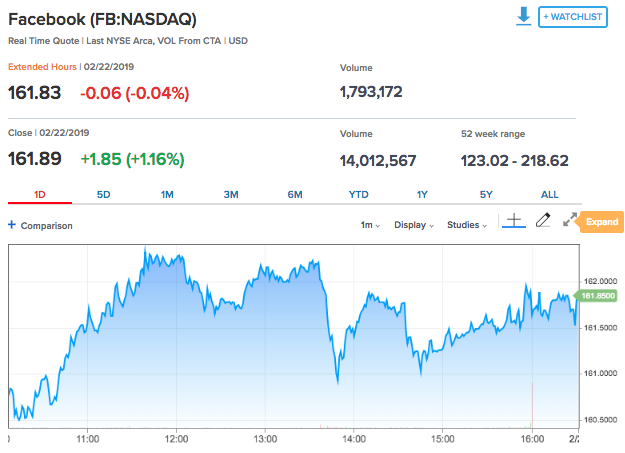Screen dimensions: 625x453
Task: Select the 1M range tab
Action: (x=167, y=194)
